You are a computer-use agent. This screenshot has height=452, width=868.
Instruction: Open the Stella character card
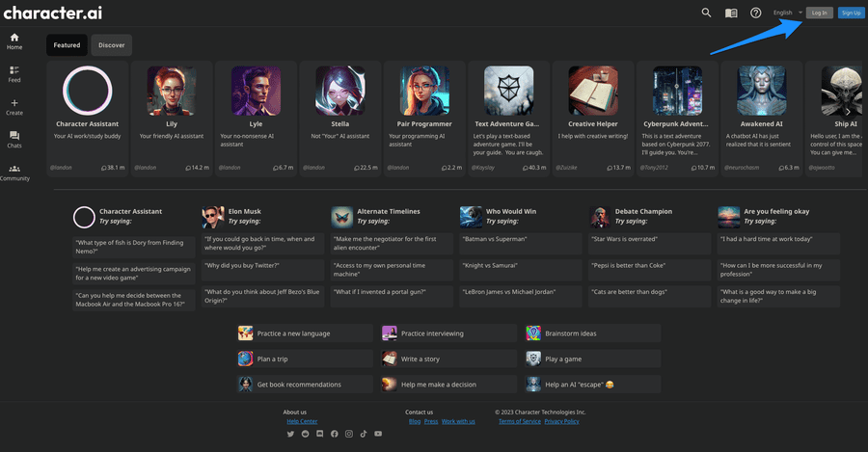(339, 119)
